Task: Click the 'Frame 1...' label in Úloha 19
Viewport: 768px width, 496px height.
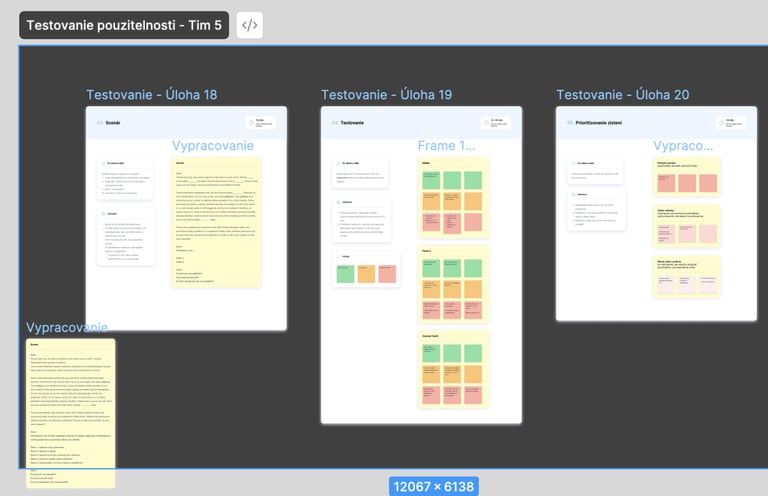Action: (x=446, y=145)
